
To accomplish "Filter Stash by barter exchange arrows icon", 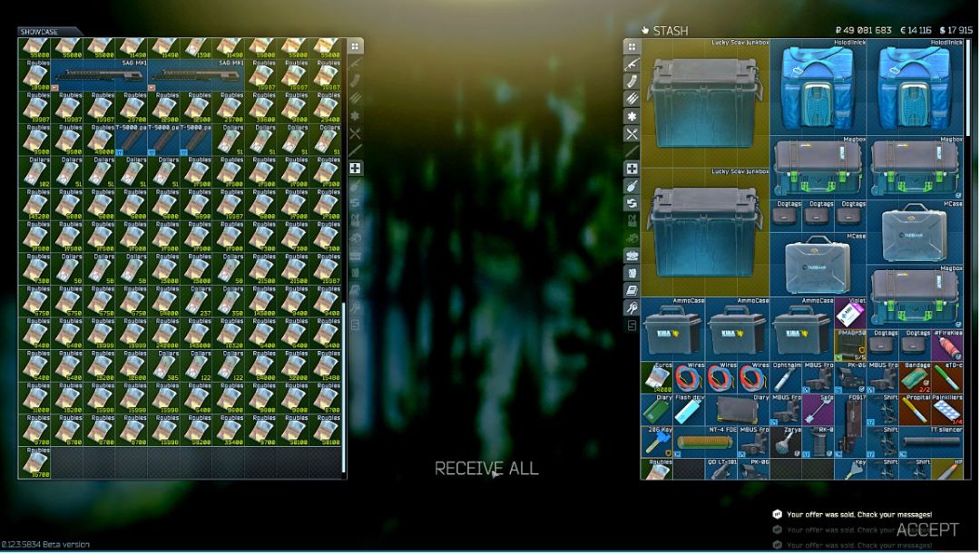I will coord(632,204).
